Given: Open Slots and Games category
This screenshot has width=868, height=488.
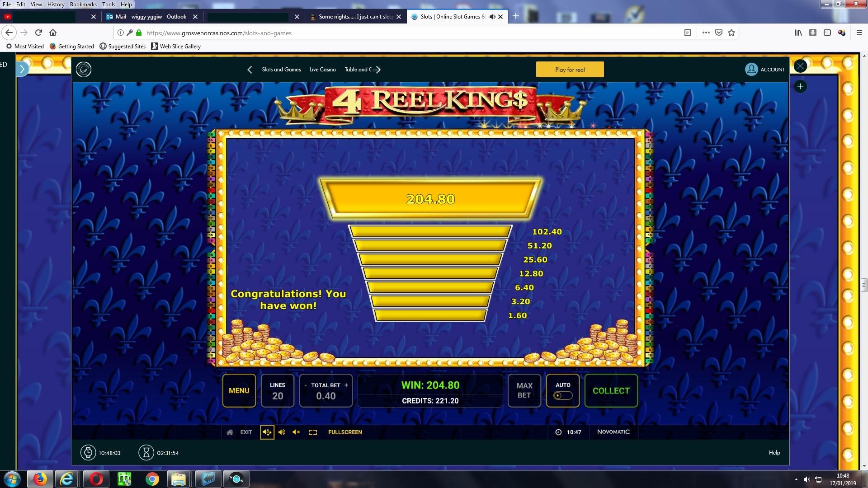Looking at the screenshot, I should [x=281, y=70].
